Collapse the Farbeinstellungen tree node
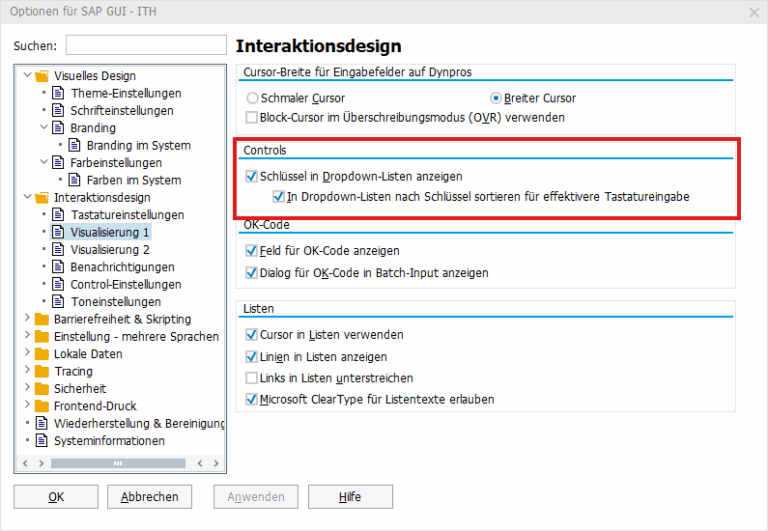 [x=44, y=162]
